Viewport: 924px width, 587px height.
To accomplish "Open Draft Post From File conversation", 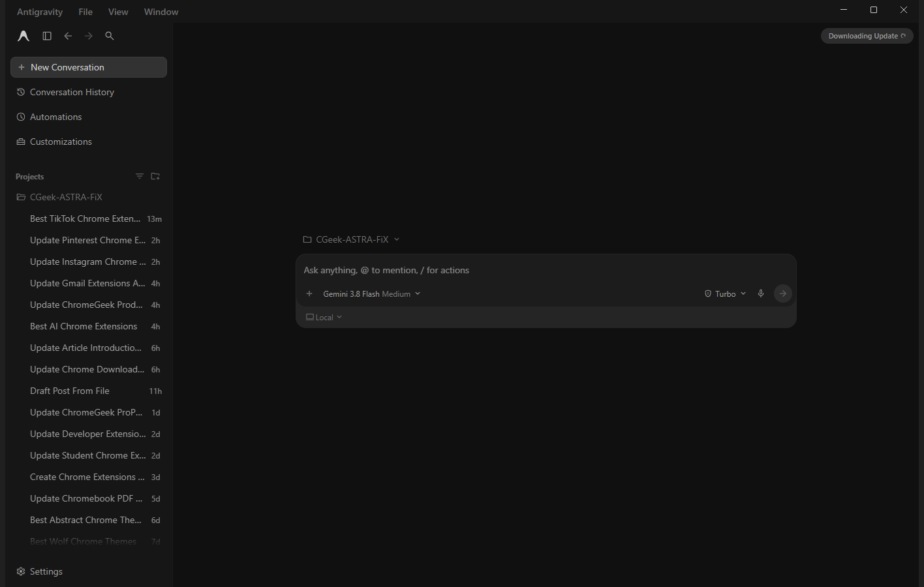I will click(89, 391).
